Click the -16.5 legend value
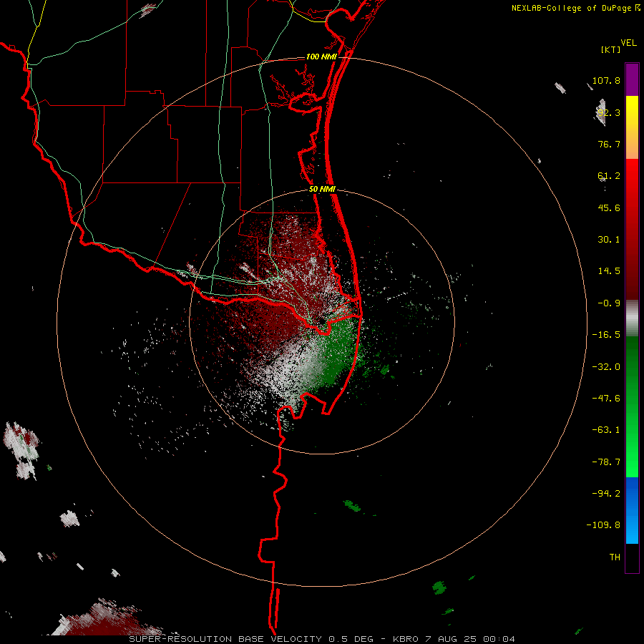Screen dimensions: 644x644 [x=606, y=335]
